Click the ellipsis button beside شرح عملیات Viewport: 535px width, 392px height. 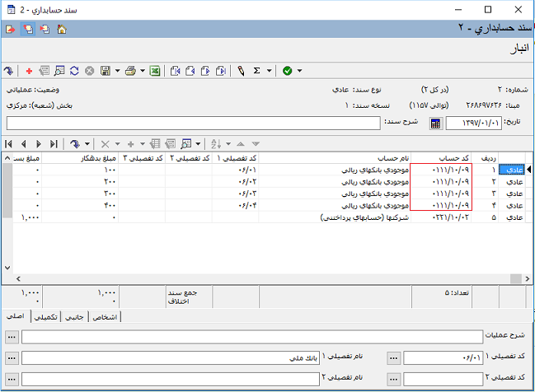pos(11,337)
